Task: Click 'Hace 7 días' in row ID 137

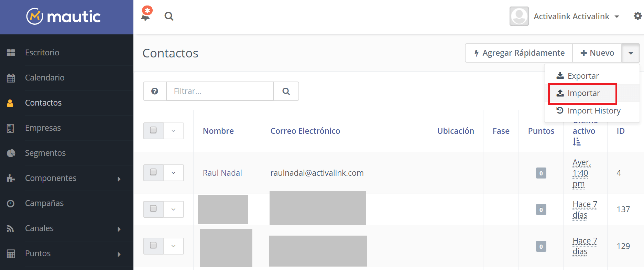Action: (585, 210)
